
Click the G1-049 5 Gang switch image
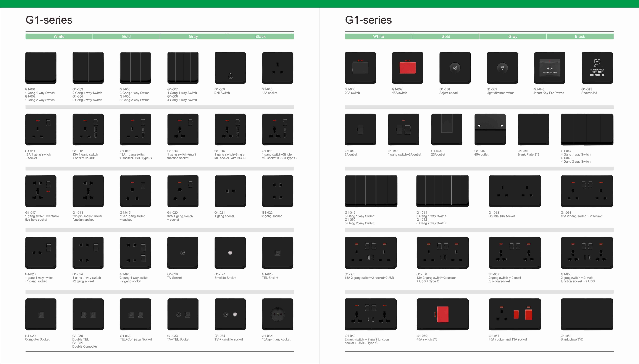[371, 191]
